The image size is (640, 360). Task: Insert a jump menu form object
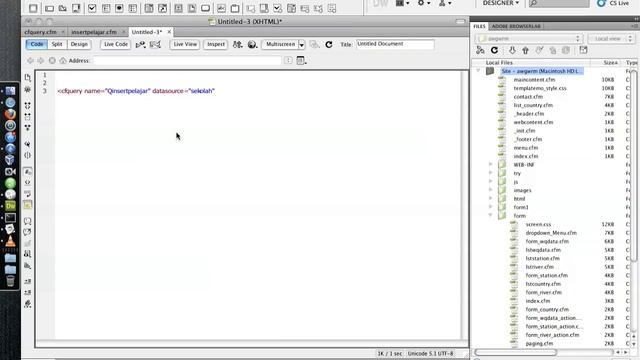(162, 8)
